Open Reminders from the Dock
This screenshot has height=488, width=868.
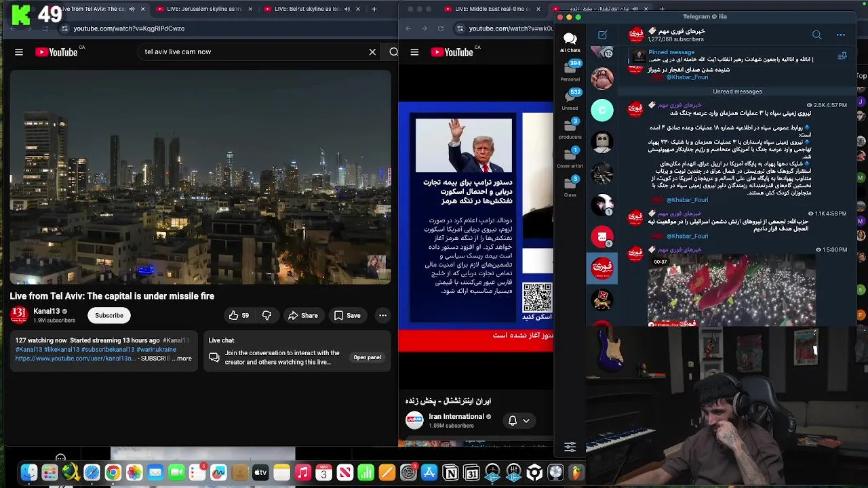tap(197, 472)
